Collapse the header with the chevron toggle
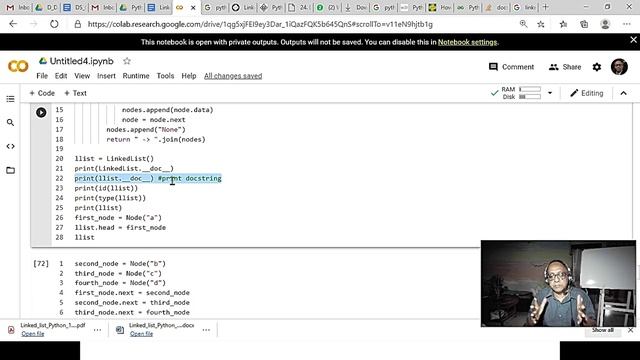This screenshot has width=640, height=360. 623,93
